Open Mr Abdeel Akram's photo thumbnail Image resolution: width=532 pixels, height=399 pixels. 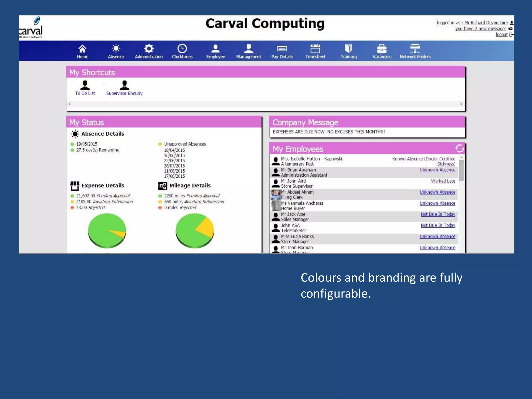(x=276, y=195)
